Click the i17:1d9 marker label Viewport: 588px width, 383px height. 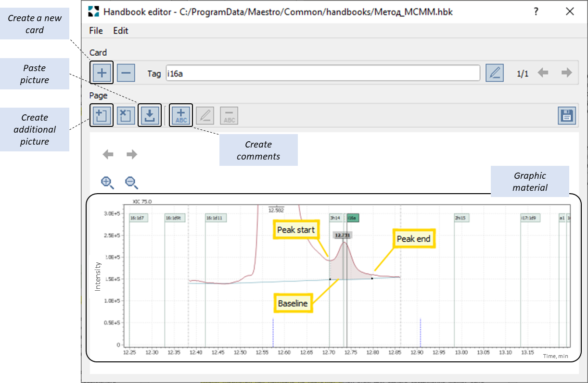click(x=530, y=218)
